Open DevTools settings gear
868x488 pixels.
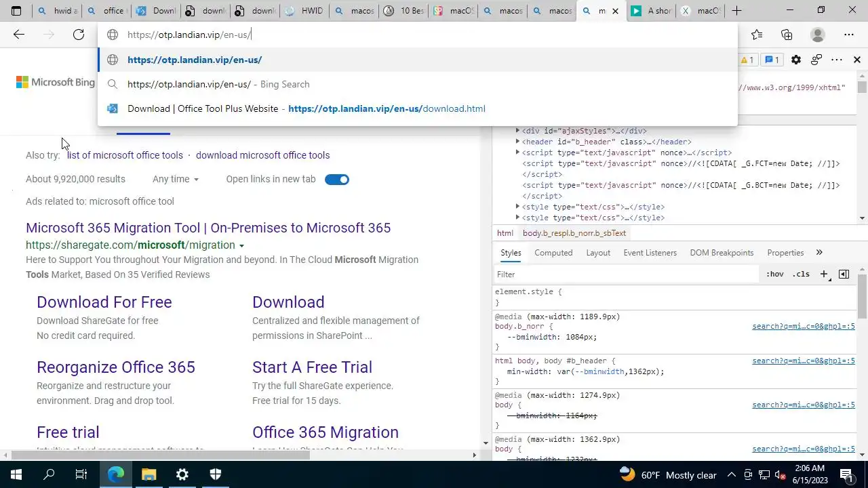click(796, 60)
